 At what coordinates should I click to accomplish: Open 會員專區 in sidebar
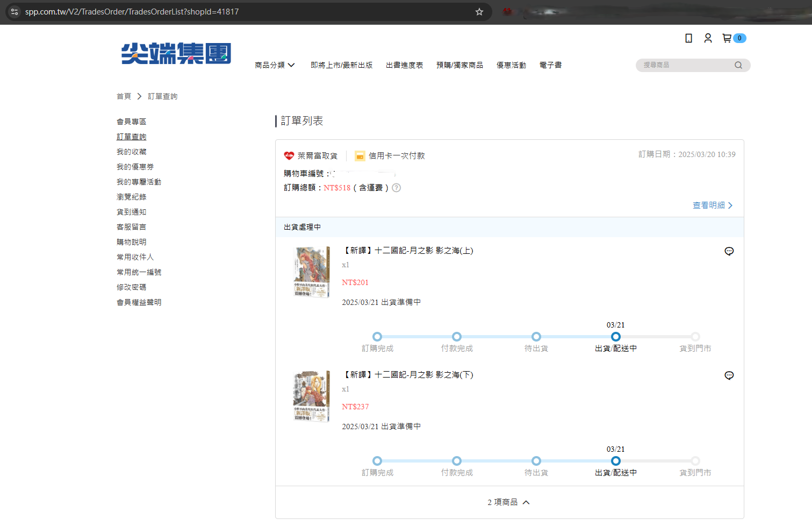[x=132, y=122]
